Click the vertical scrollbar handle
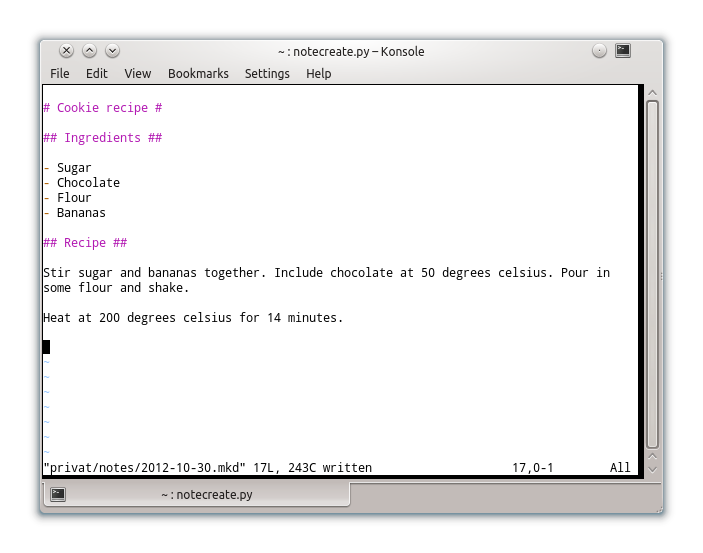703x553 pixels. pyautogui.click(x=652, y=274)
